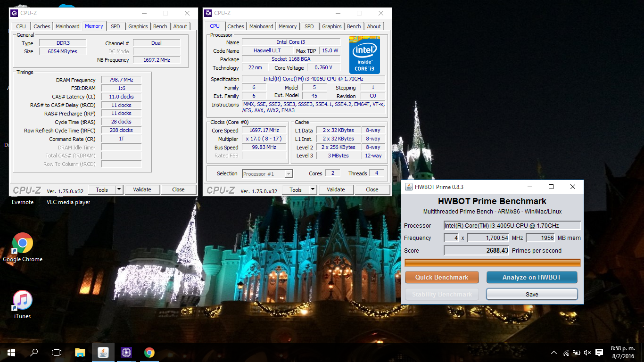
Task: Expand Tools dropdown arrow in Memory window
Action: pos(119,189)
